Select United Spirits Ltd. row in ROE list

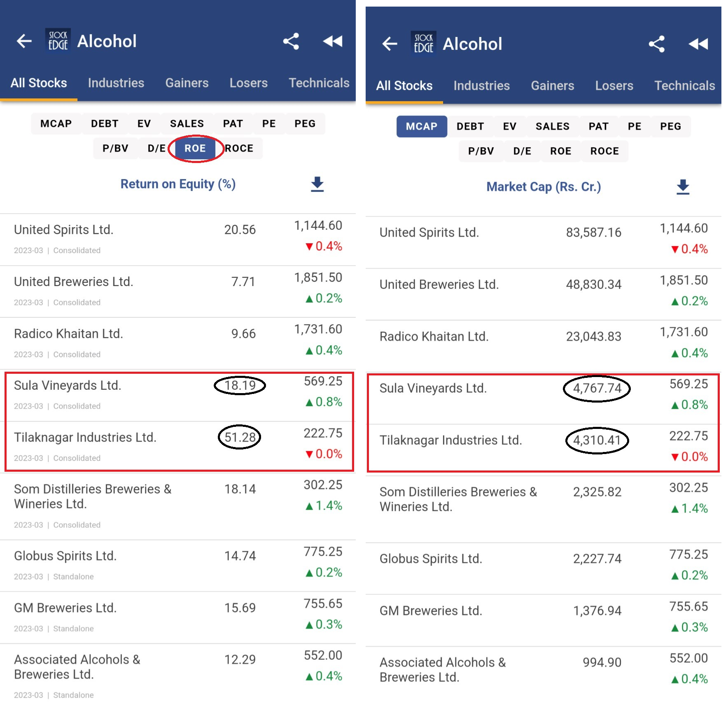tap(64, 230)
